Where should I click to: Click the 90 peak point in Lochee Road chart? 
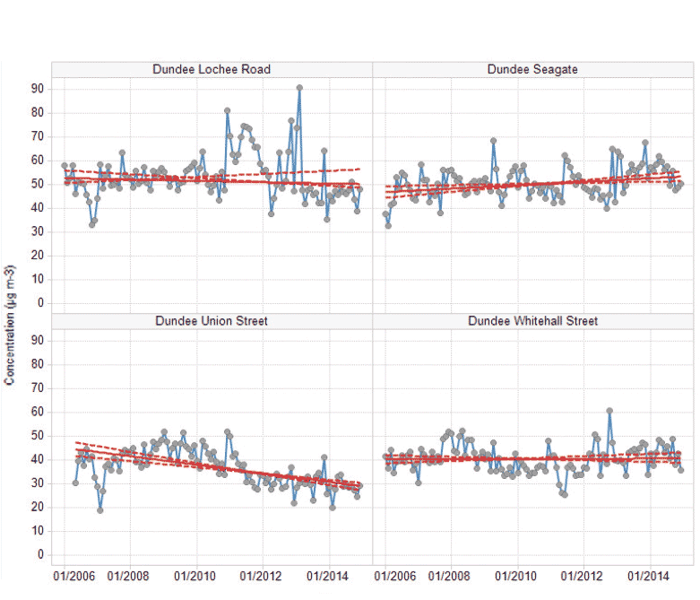point(299,88)
